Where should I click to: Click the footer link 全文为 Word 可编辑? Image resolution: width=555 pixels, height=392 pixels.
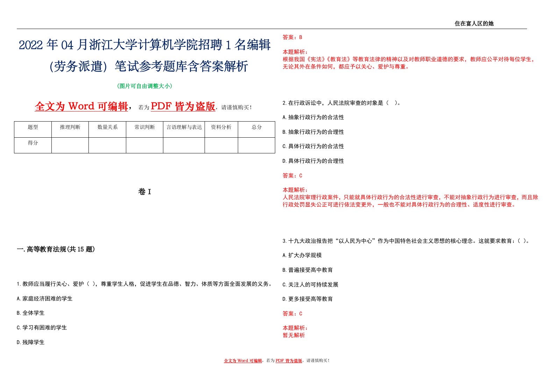pos(243,361)
